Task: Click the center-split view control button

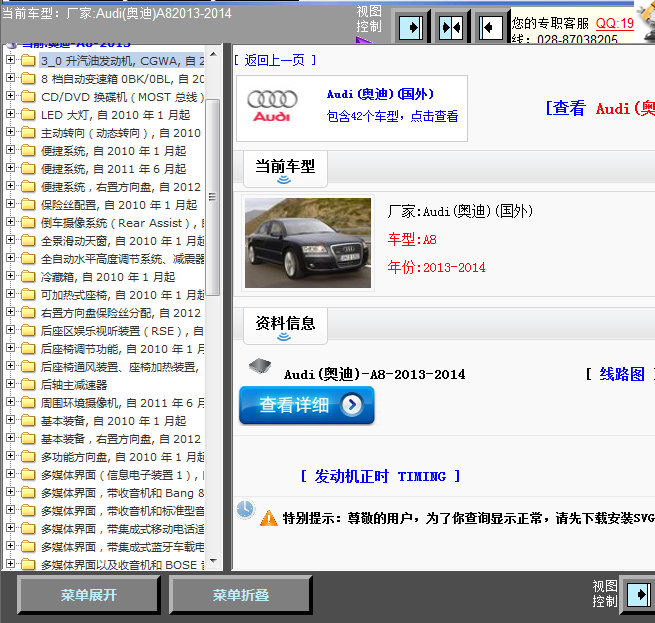Action: pos(451,28)
